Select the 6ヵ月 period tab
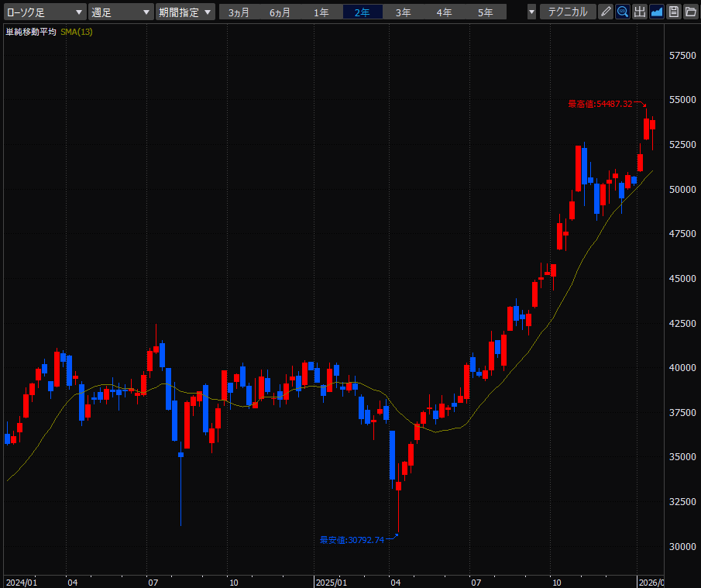Screen dimensions: 701x588 [280, 12]
